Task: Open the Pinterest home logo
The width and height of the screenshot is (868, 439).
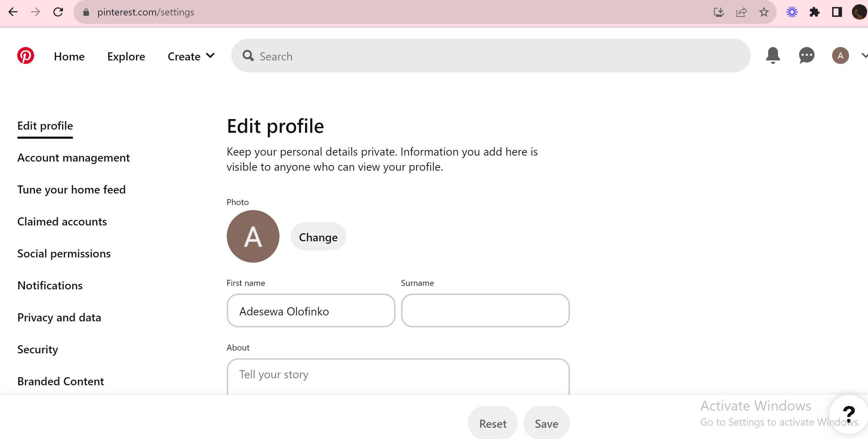Action: pos(26,55)
